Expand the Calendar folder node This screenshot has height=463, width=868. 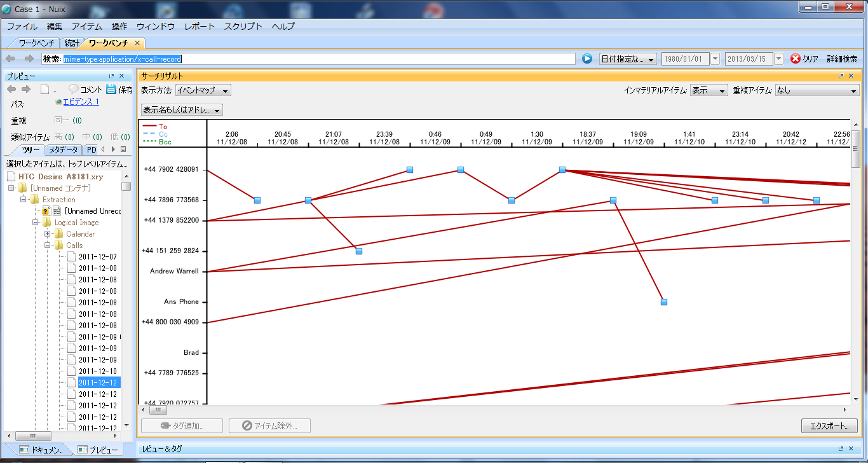(47, 234)
